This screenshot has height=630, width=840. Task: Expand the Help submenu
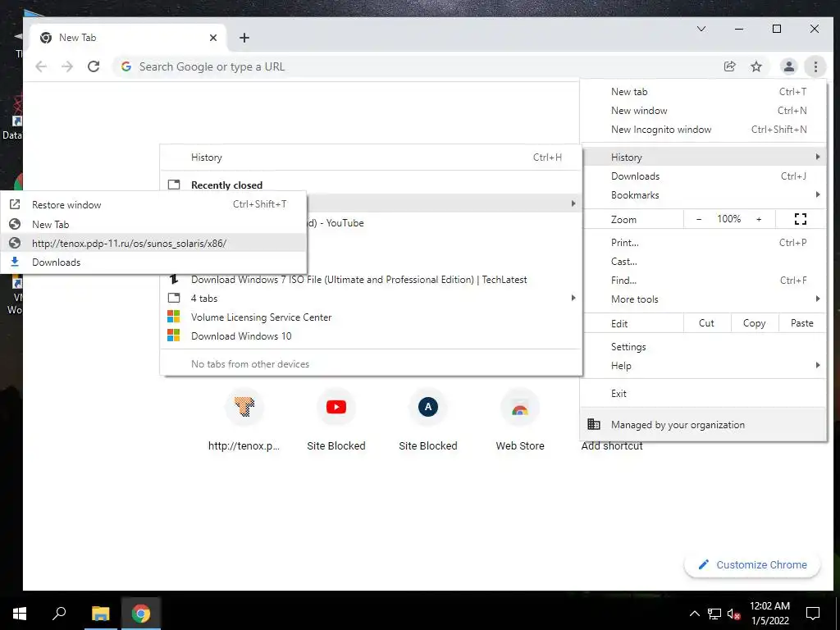(703, 365)
